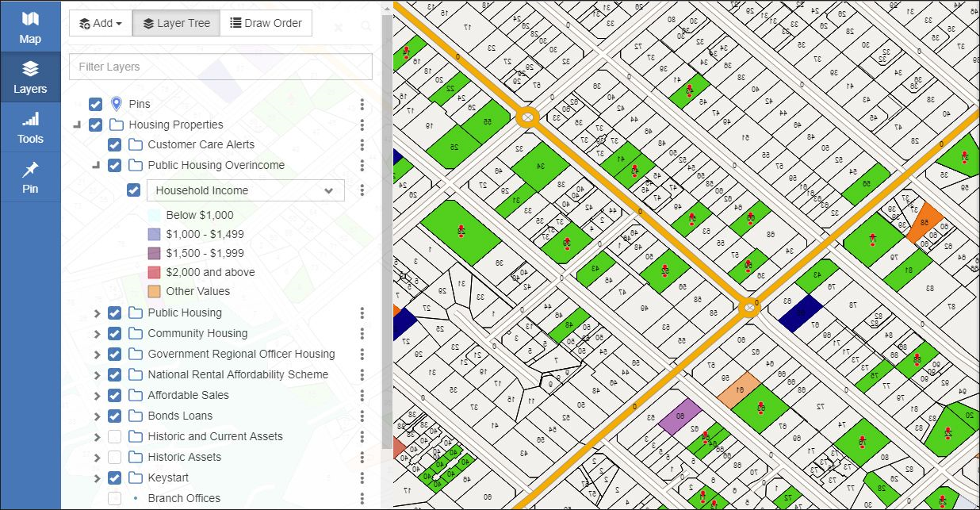Click the Public Housing Overincome folder icon
Viewport: 980px width, 510px height.
click(x=135, y=165)
